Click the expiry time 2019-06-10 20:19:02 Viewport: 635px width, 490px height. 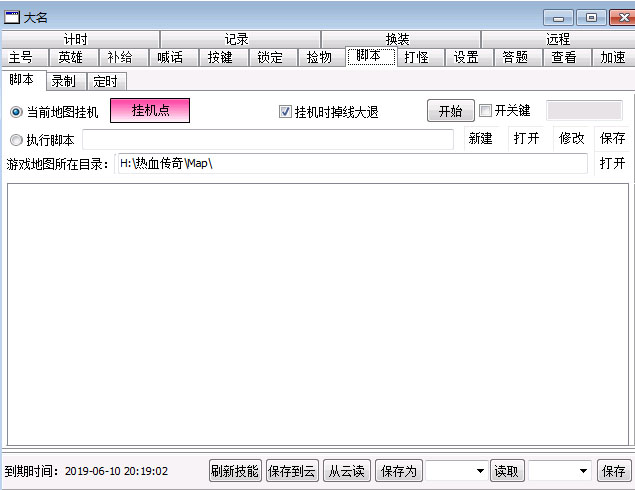coord(116,471)
